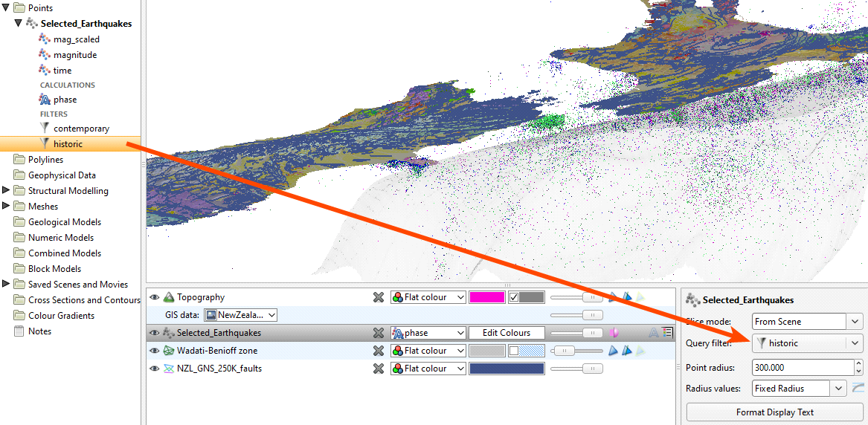Select Cross Sections and Contours folder

[84, 299]
